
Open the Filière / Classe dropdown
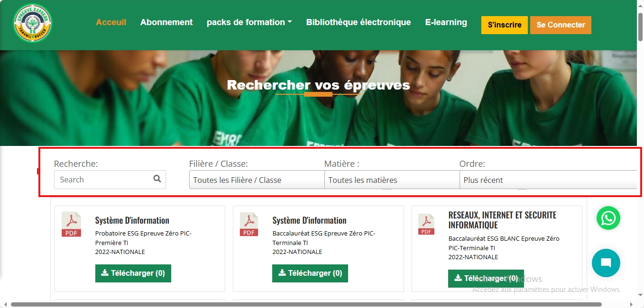[257, 180]
